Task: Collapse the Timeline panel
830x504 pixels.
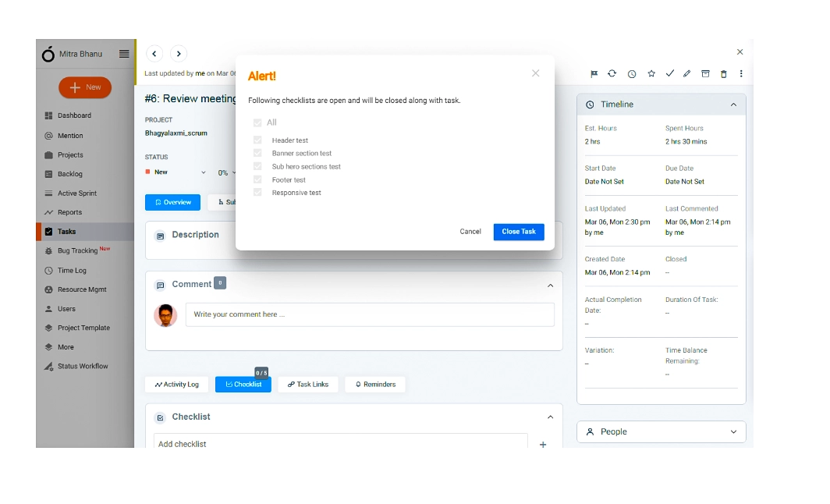Action: pyautogui.click(x=732, y=104)
